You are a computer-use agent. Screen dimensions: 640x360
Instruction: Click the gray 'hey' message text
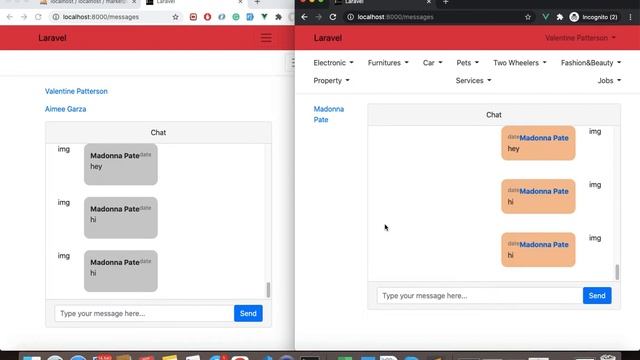[96, 167]
